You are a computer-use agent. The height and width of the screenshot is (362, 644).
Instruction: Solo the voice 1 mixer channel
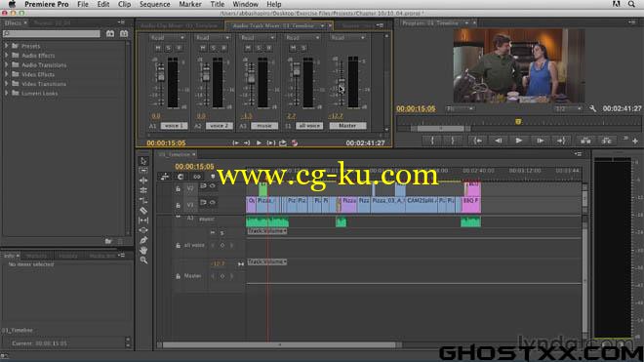click(169, 48)
